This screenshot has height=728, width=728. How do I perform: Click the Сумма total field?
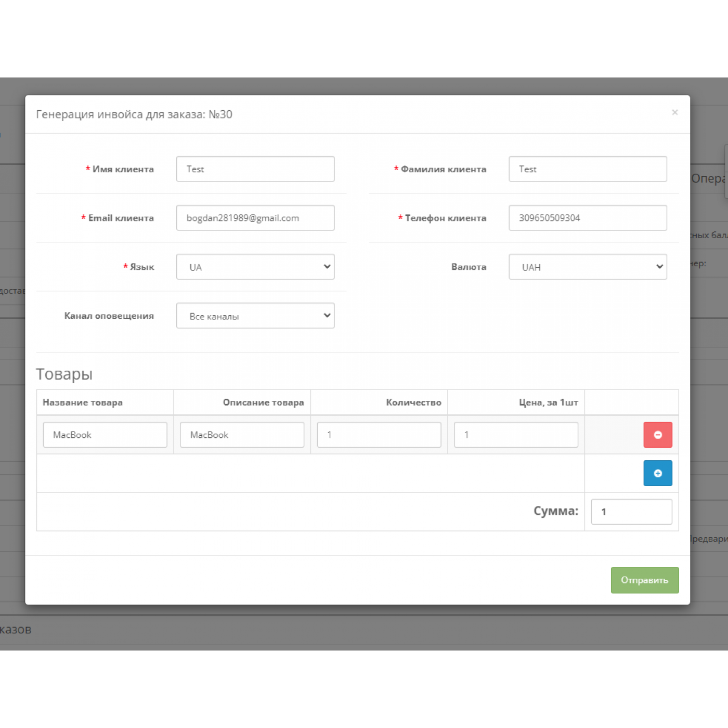coord(631,512)
